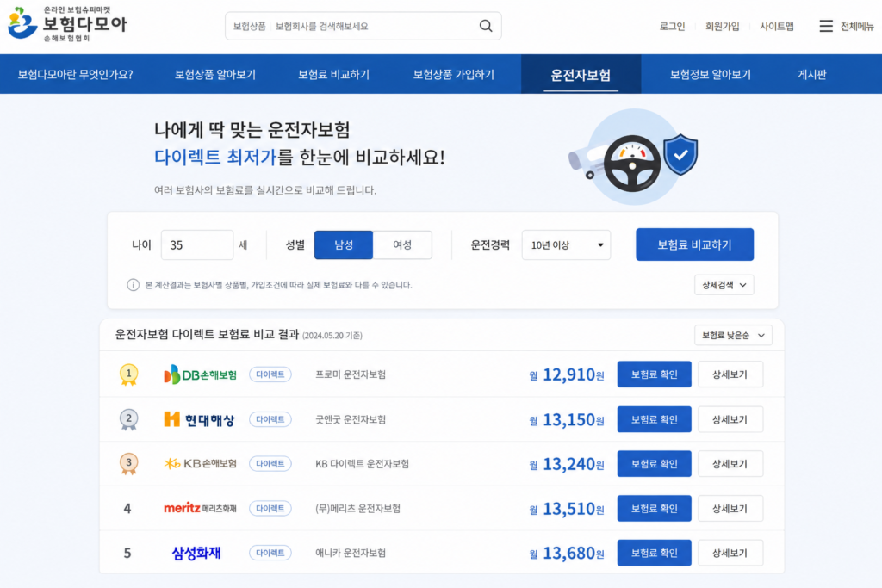Click the 굿앤굿 운전자보험 product name
882x588 pixels.
coord(351,419)
